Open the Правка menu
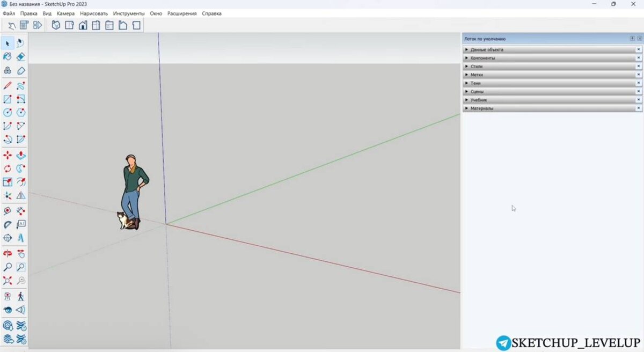Image resolution: width=644 pixels, height=352 pixels. (29, 13)
